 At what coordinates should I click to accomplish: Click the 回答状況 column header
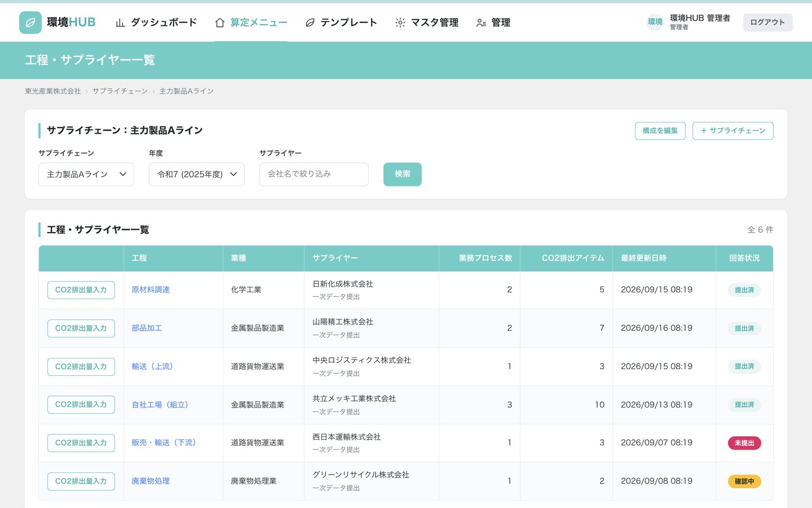pyautogui.click(x=744, y=258)
